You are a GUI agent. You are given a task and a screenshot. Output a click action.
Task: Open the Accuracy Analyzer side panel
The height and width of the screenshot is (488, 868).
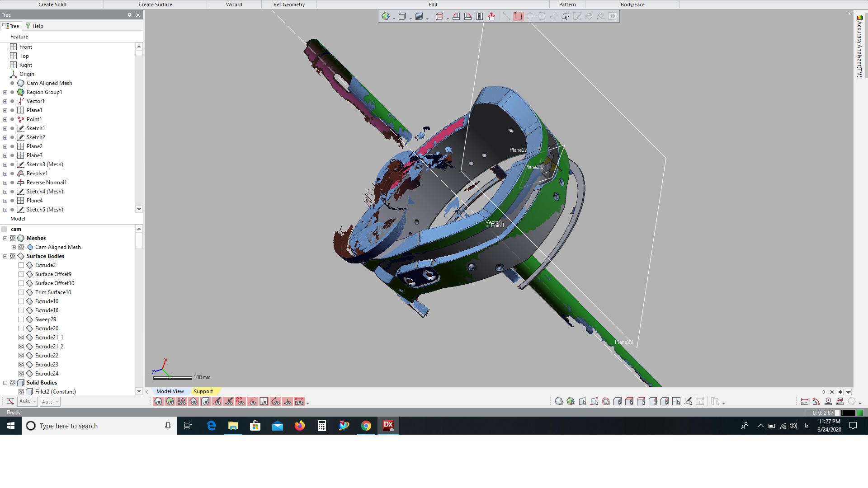pos(859,45)
